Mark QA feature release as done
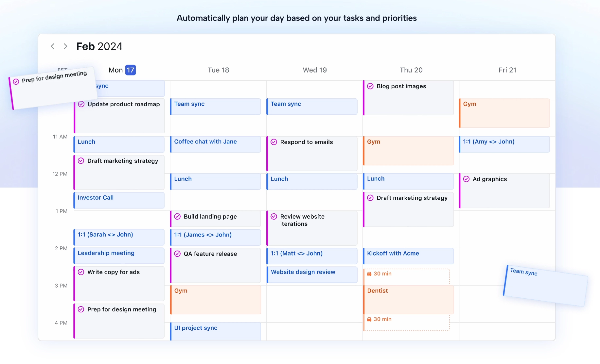Viewport: 600px width, 364px height. (177, 254)
